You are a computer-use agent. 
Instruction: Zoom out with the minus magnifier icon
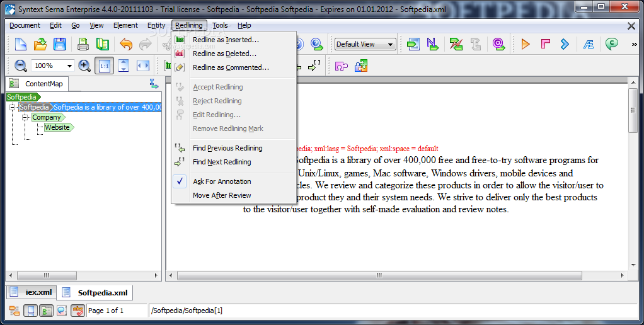[x=21, y=66]
